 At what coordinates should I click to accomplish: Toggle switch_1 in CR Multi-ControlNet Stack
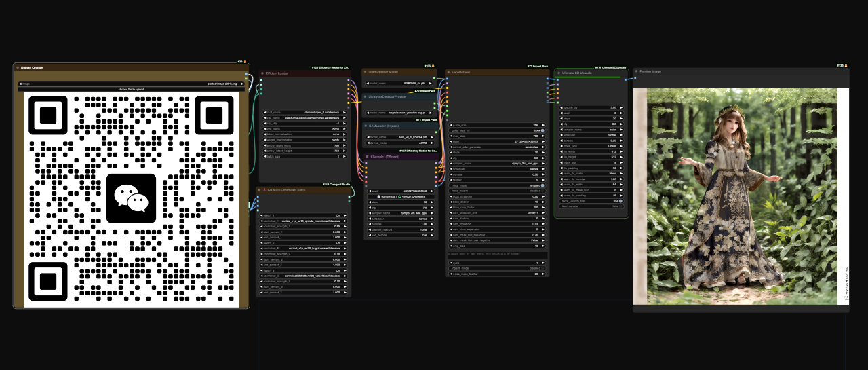[303, 215]
